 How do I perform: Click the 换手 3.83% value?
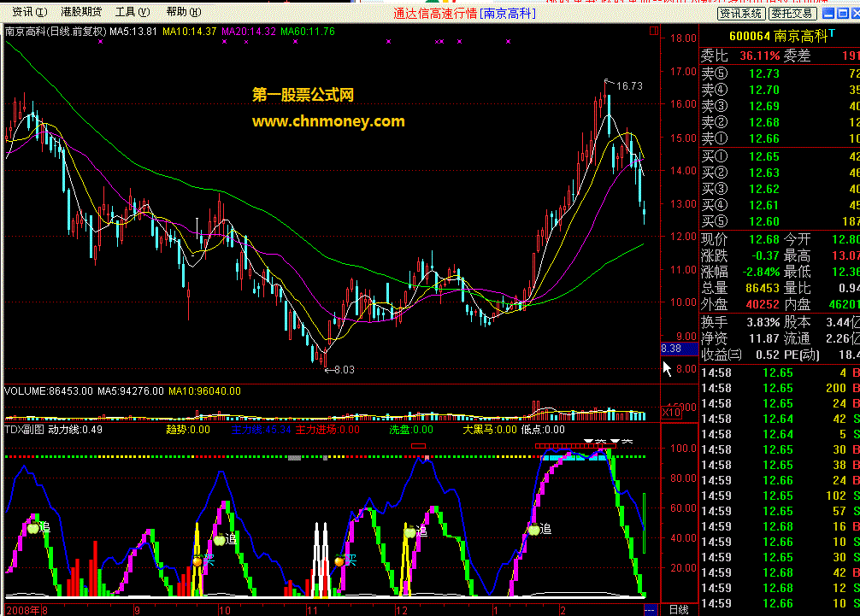(x=763, y=322)
